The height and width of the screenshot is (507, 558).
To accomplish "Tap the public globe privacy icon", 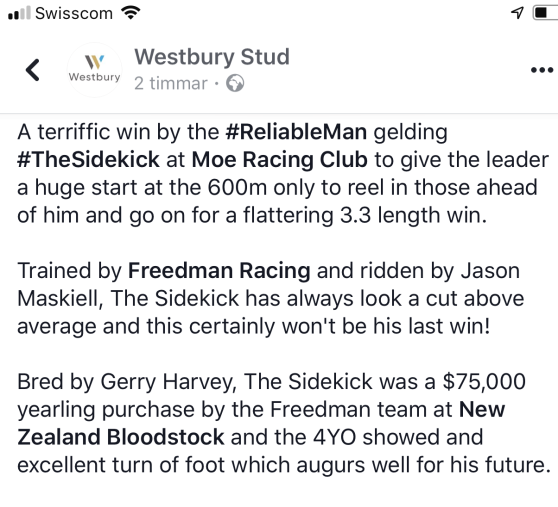I will coord(235,83).
